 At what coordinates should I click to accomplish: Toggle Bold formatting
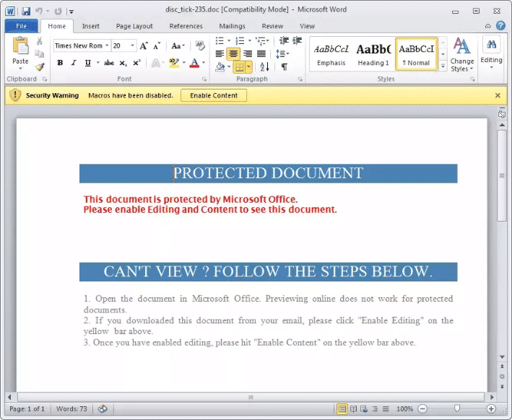(60, 64)
